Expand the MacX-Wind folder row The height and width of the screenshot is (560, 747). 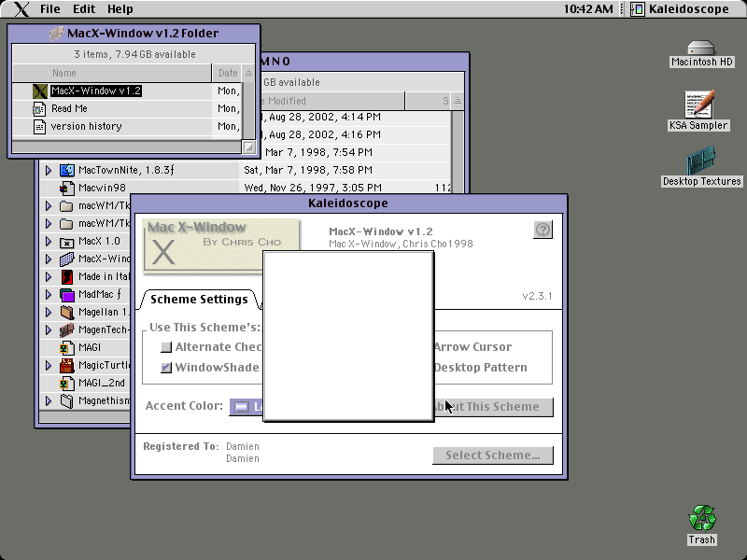point(49,259)
